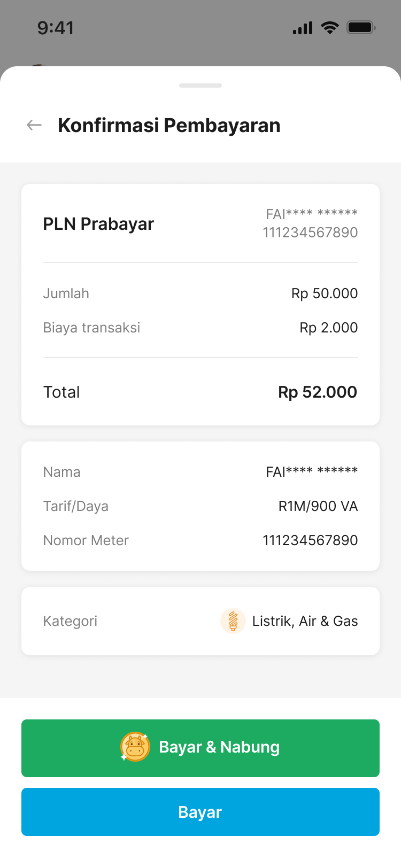Tap the Rp 50.000 Jumlah value
The image size is (401, 868).
coord(325,293)
